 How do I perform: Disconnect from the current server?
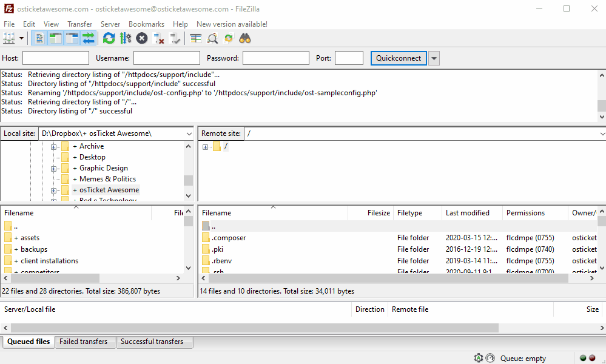(158, 38)
